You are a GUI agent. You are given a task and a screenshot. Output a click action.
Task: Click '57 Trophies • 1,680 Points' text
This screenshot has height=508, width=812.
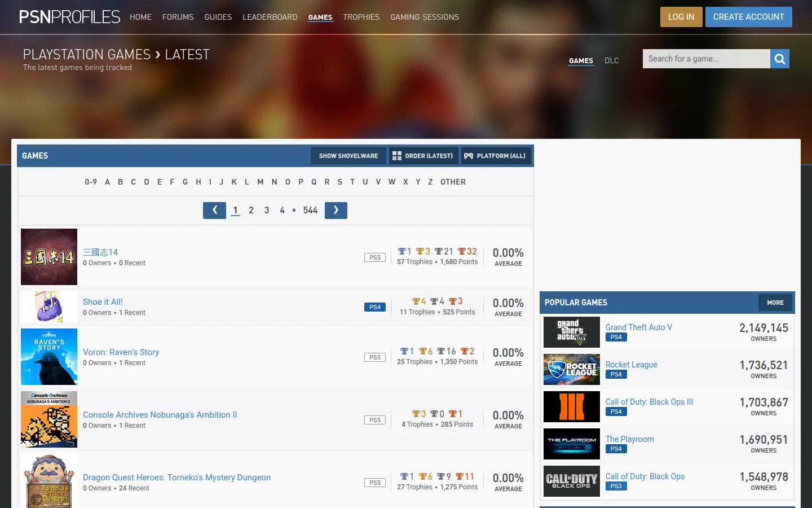(x=437, y=262)
